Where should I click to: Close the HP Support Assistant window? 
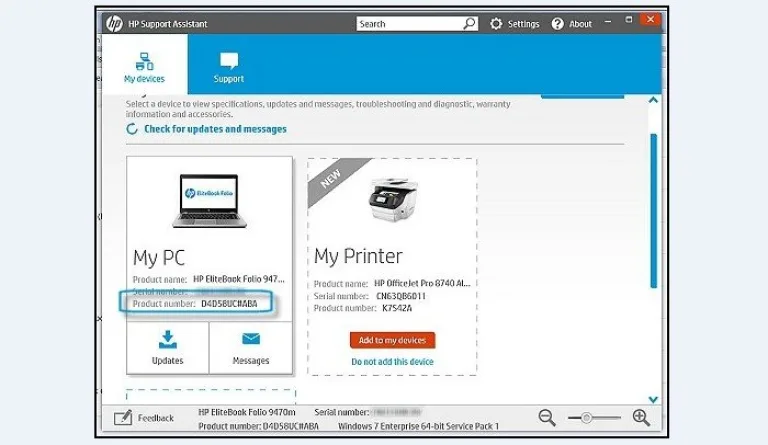pyautogui.click(x=650, y=19)
